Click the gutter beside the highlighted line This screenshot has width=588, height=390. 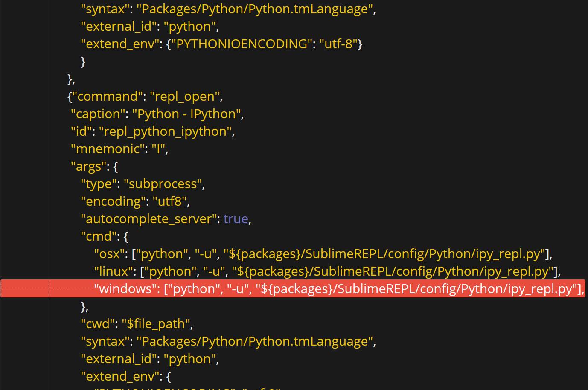pos(23,288)
